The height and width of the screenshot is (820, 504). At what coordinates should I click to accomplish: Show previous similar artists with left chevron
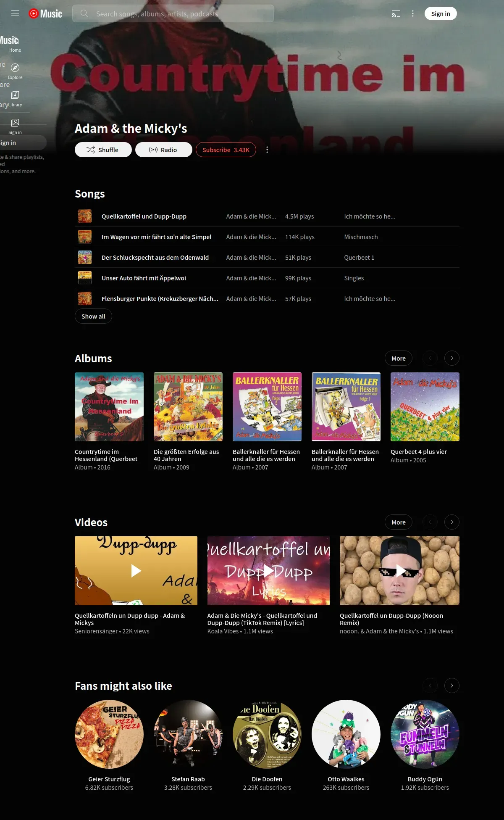[430, 686]
